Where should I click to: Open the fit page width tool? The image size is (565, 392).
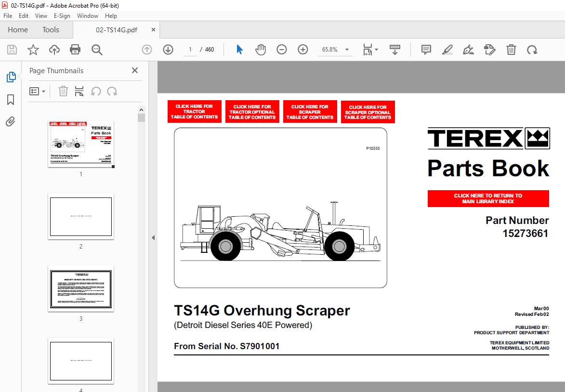pyautogui.click(x=368, y=50)
